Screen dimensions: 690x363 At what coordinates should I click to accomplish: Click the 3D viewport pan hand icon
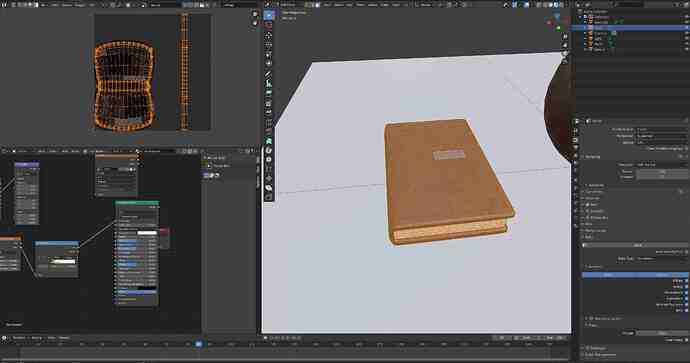point(565,45)
